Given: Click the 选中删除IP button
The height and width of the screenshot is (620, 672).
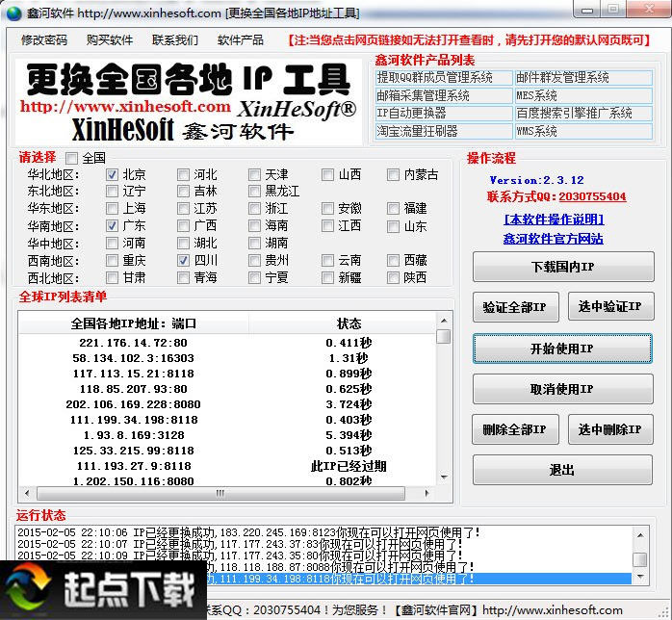Looking at the screenshot, I should [x=610, y=429].
